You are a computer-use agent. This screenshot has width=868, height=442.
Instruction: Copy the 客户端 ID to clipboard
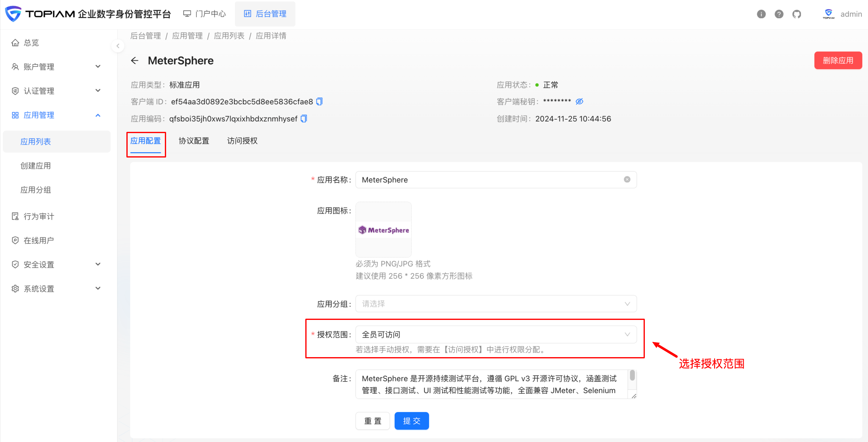pyautogui.click(x=319, y=101)
